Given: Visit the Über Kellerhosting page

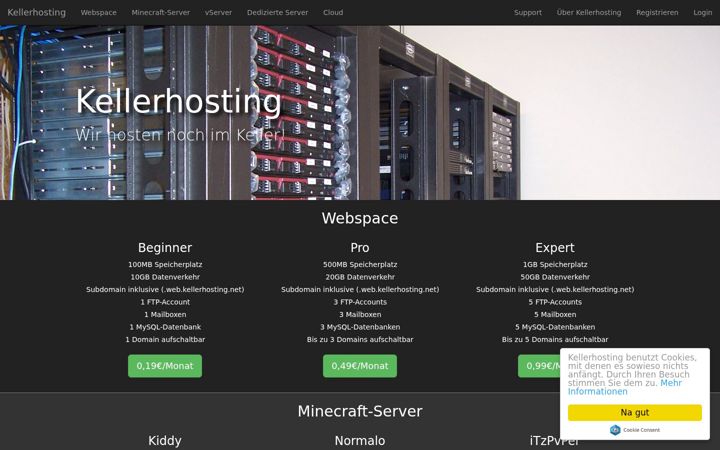Looking at the screenshot, I should 589,12.
